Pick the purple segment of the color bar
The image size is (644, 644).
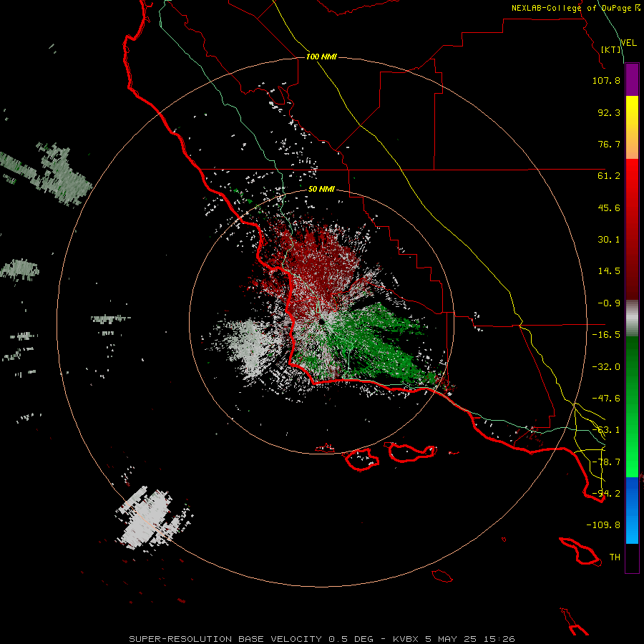click(632, 79)
